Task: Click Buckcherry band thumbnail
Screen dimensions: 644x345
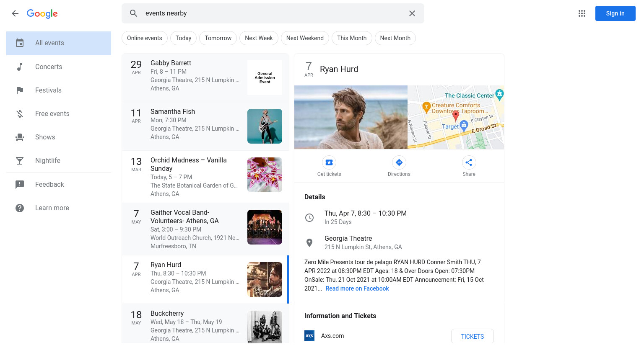Action: pyautogui.click(x=265, y=327)
